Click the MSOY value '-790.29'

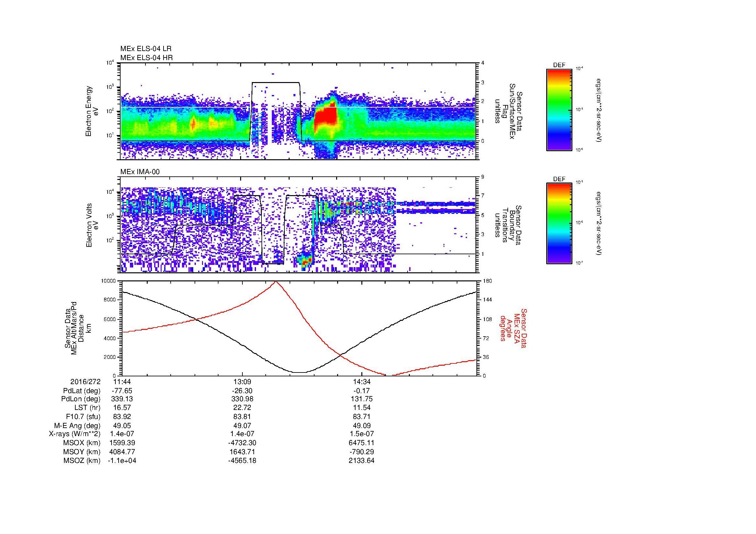point(362,452)
